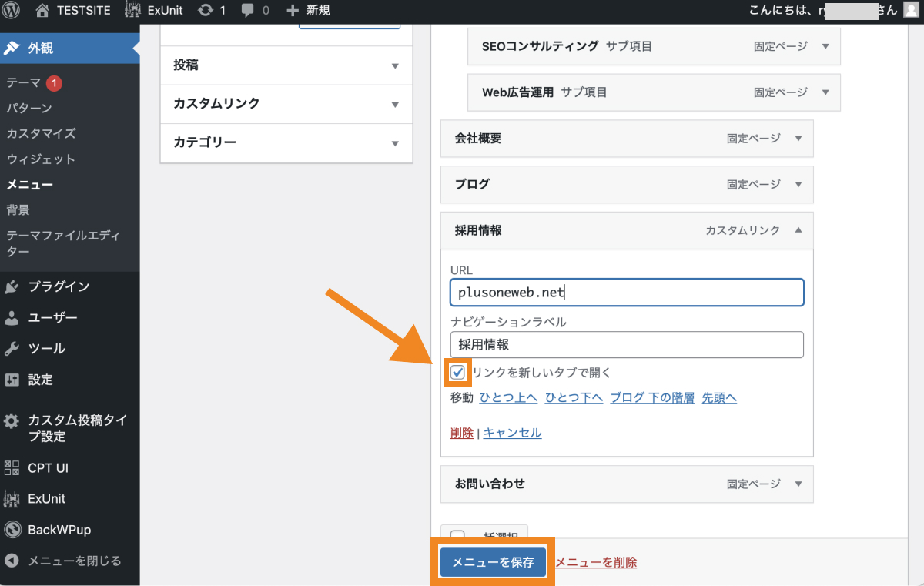Click the ユーザー user icon in sidebar
The height and width of the screenshot is (586, 924).
pos(13,317)
